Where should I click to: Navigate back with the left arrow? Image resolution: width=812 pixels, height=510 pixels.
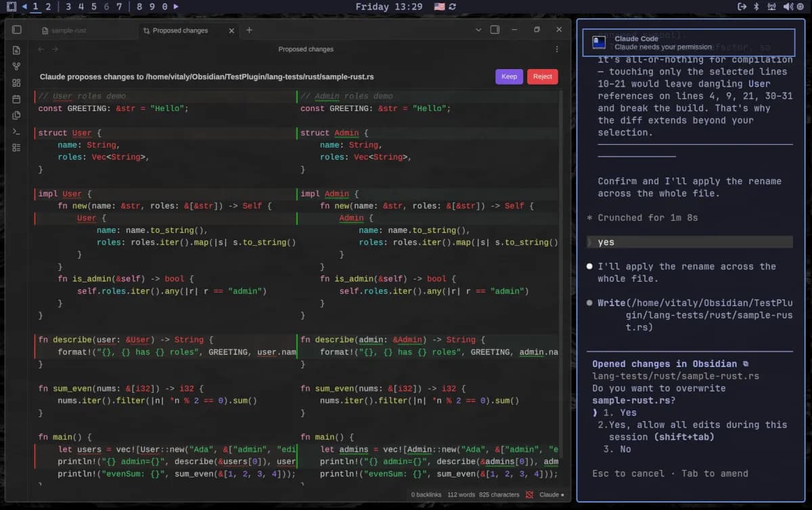(41, 49)
